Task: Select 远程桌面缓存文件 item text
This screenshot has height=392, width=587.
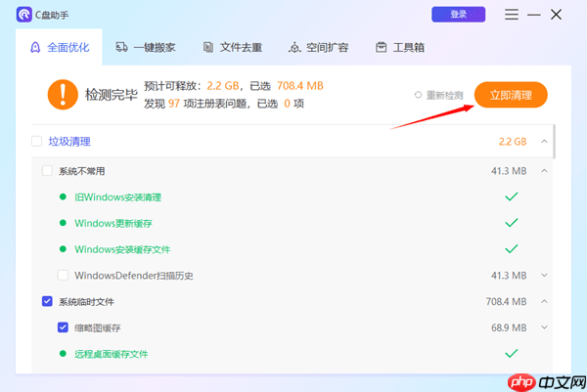Action: (x=112, y=354)
